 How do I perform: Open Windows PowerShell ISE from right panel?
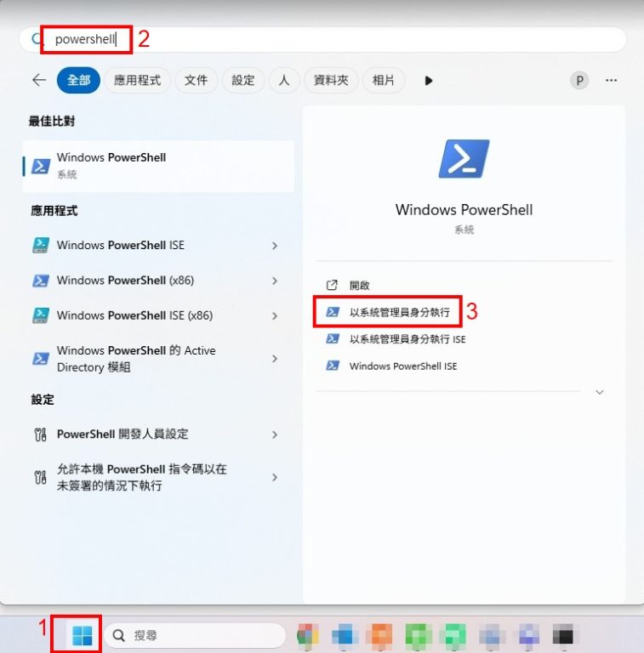coord(403,366)
